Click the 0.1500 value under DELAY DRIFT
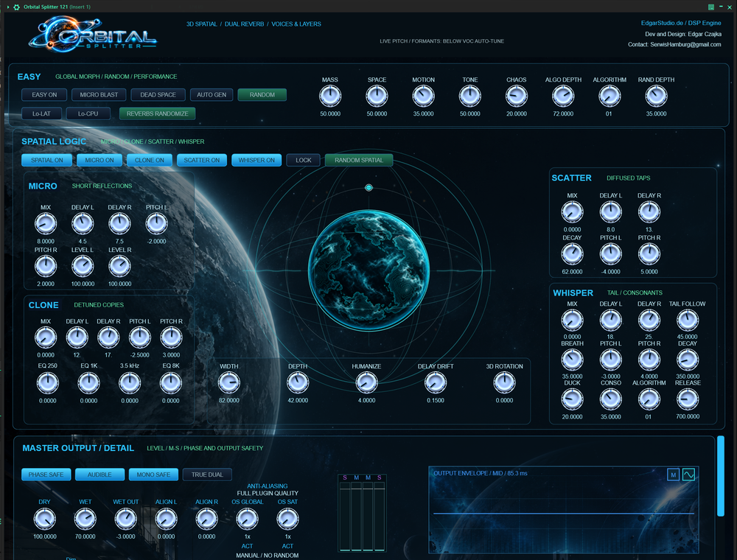 tap(436, 401)
